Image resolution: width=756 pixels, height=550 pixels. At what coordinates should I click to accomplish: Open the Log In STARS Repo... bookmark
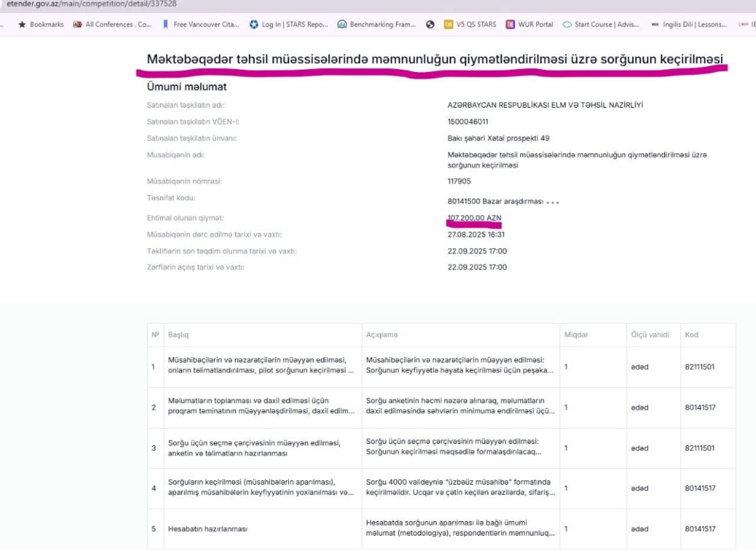289,24
